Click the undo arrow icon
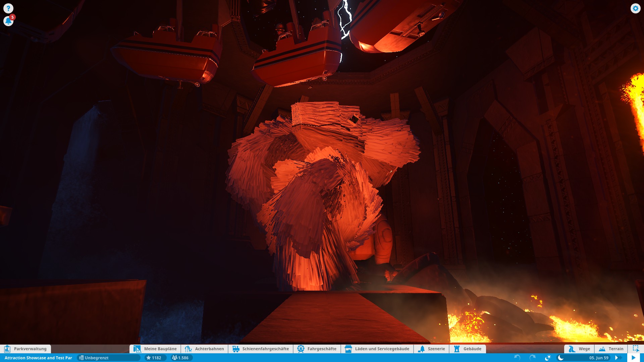 (x=518, y=358)
